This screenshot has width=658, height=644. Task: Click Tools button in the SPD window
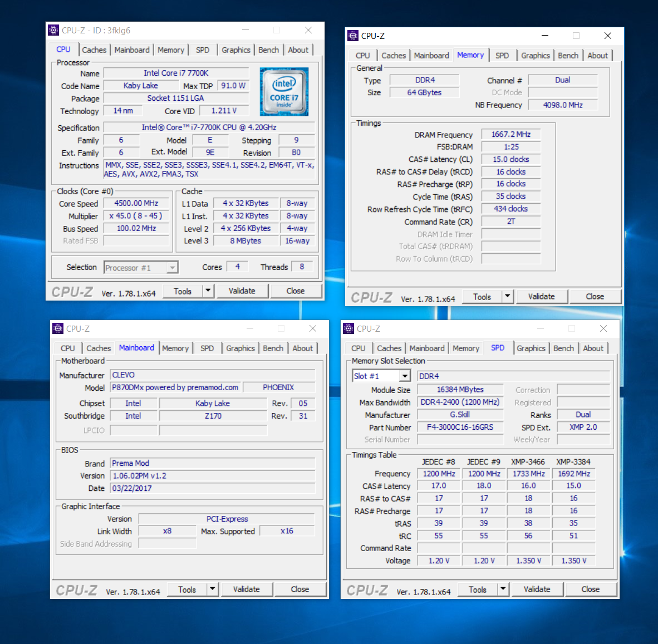[x=478, y=589]
